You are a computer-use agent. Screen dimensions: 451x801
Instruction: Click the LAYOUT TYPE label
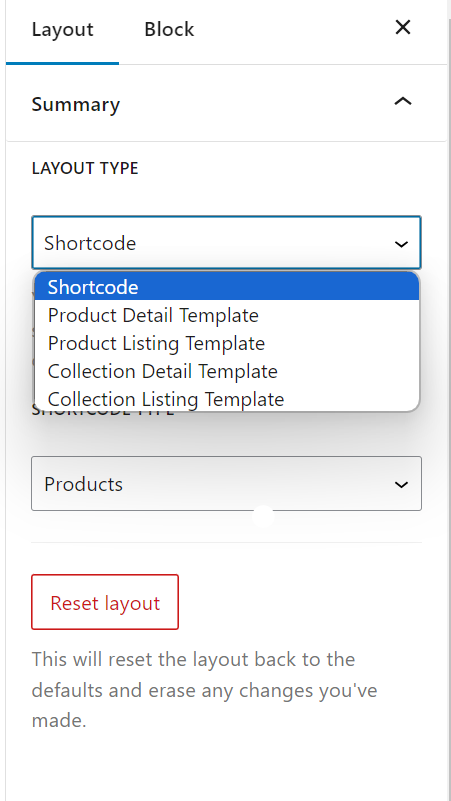point(85,168)
